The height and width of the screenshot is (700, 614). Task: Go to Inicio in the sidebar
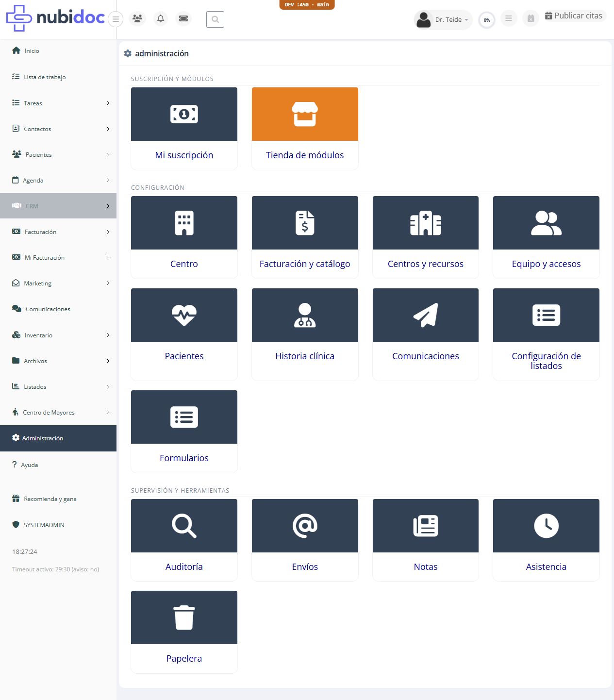pos(58,50)
